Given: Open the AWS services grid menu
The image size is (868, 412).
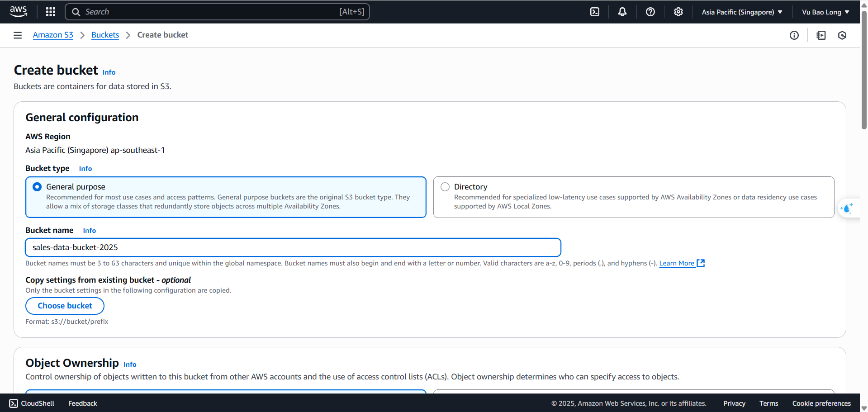Looking at the screenshot, I should (51, 12).
